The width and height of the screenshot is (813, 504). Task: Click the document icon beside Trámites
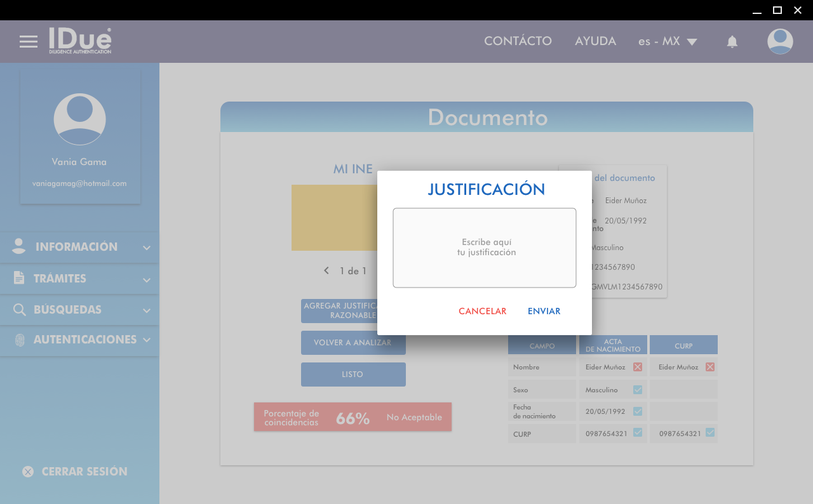(x=19, y=278)
